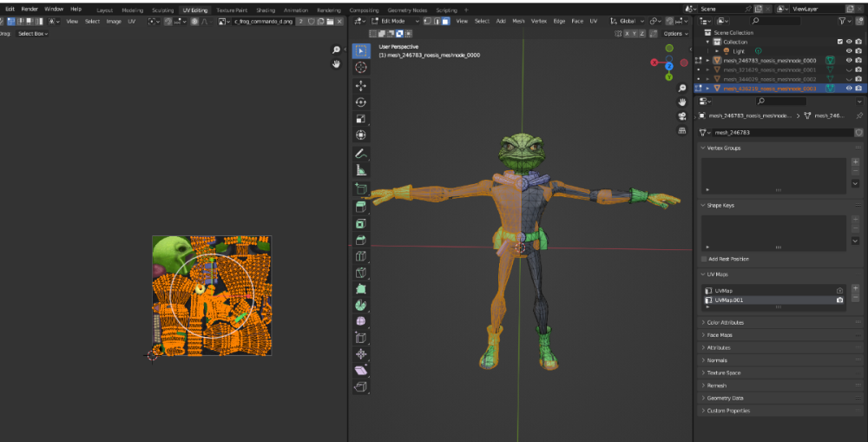The width and height of the screenshot is (868, 442).
Task: Enable the Add Rest Position checkbox
Action: (x=704, y=259)
